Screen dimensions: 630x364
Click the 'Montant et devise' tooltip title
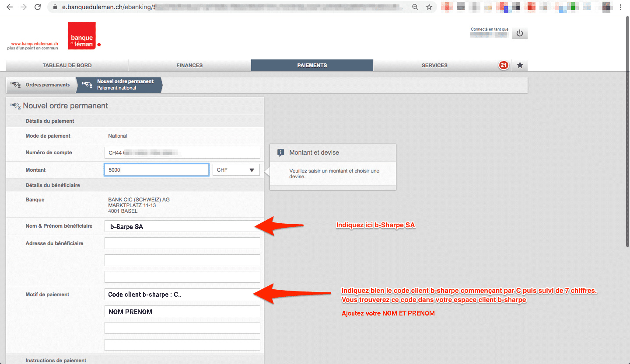(314, 153)
